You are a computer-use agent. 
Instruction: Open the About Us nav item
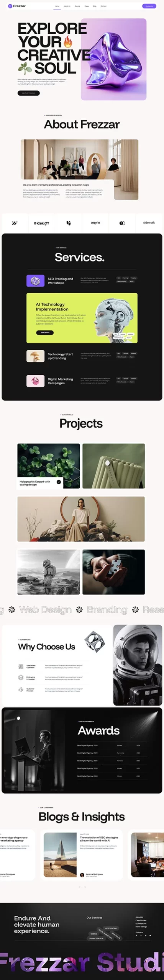tap(67, 6)
